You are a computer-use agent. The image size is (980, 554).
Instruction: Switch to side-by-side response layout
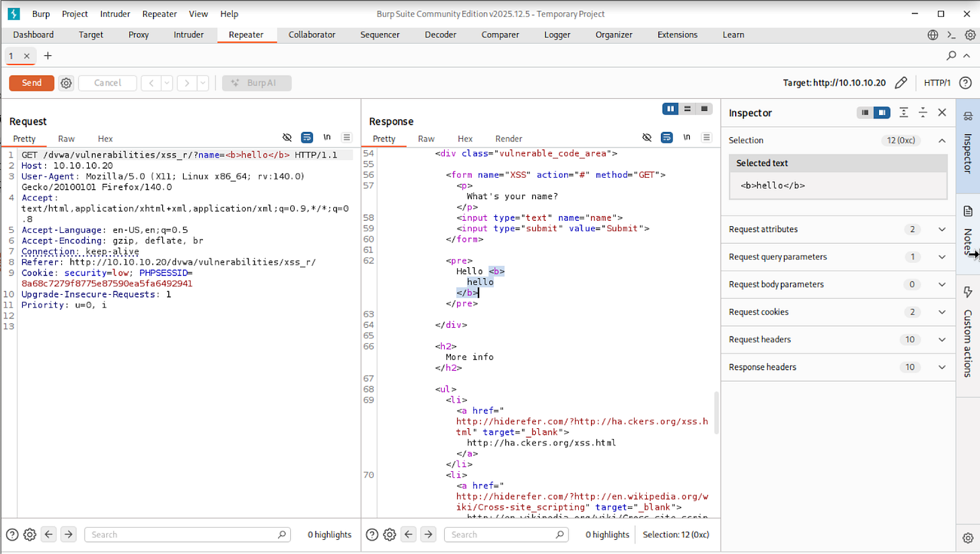670,108
